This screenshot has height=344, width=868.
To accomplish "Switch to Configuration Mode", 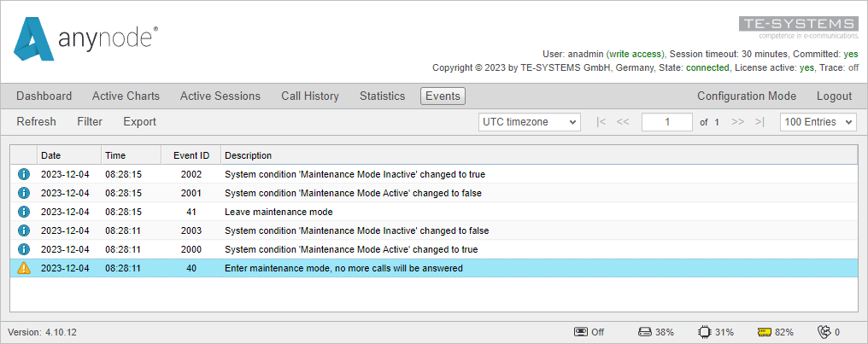I will coord(747,96).
